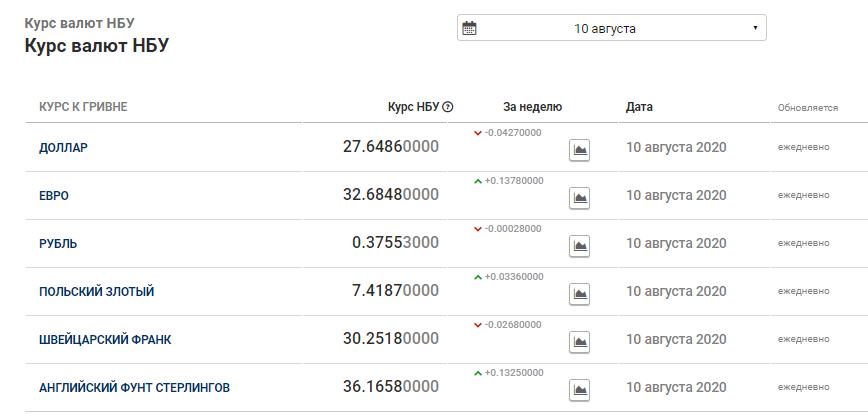Expand the 10 августа date dropdown
The width and height of the screenshot is (868, 415).
(611, 28)
